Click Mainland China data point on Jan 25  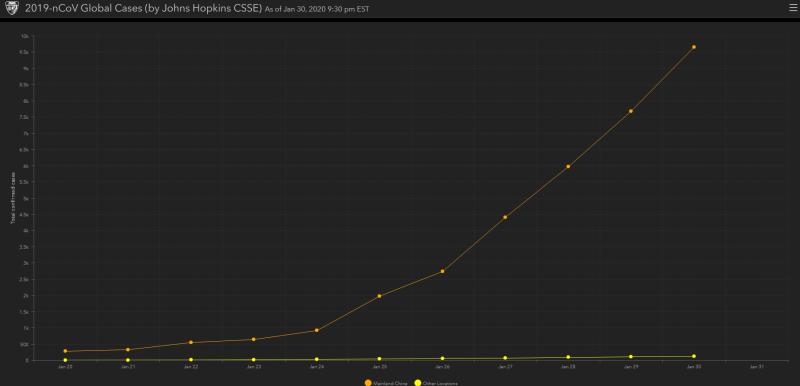[380, 296]
